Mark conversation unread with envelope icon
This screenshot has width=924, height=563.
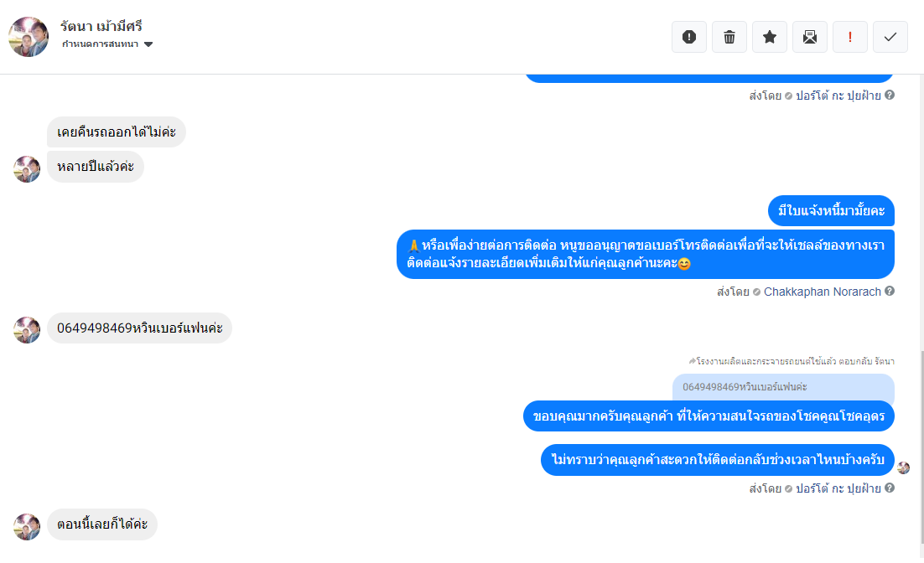810,37
